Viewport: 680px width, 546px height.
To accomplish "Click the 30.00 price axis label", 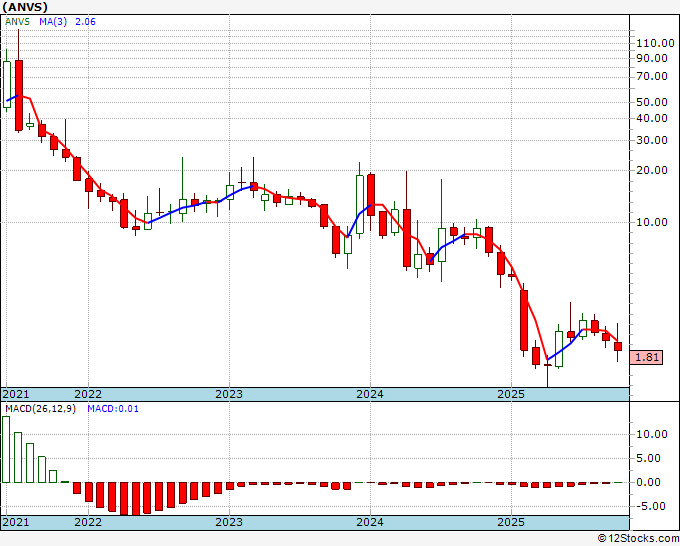I will click(x=652, y=140).
